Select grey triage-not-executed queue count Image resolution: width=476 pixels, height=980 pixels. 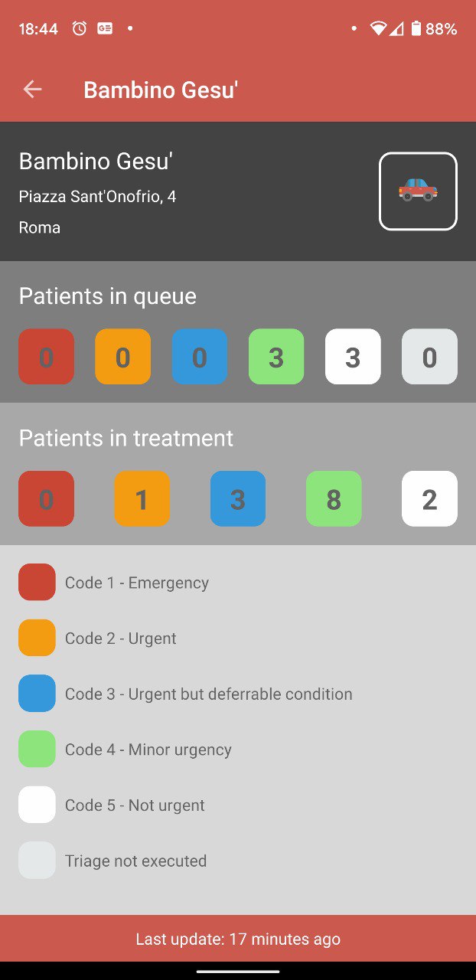430,357
